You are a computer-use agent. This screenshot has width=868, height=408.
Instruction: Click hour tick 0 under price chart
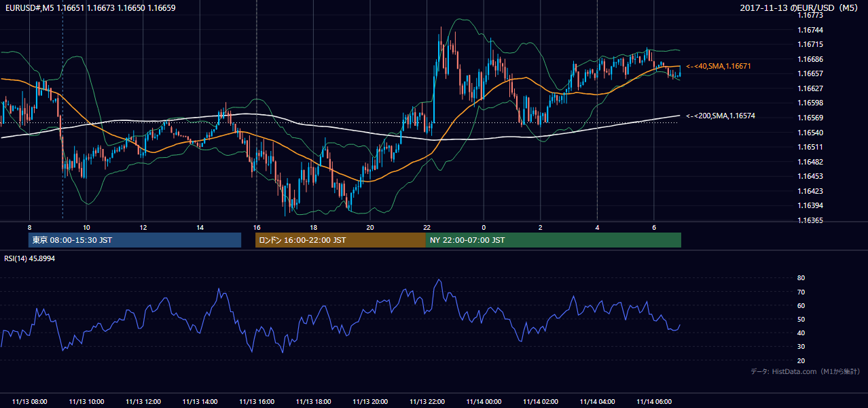[484, 227]
